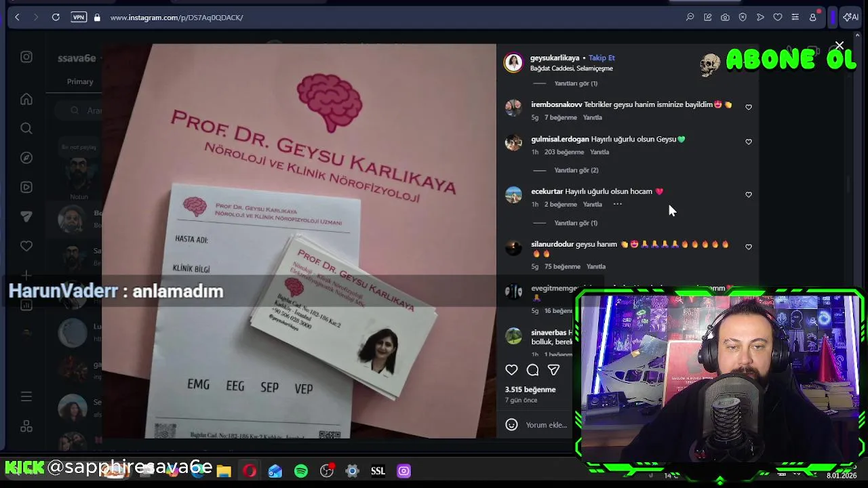
Task: Open geysukarlikaya profile from post header
Action: click(555, 58)
